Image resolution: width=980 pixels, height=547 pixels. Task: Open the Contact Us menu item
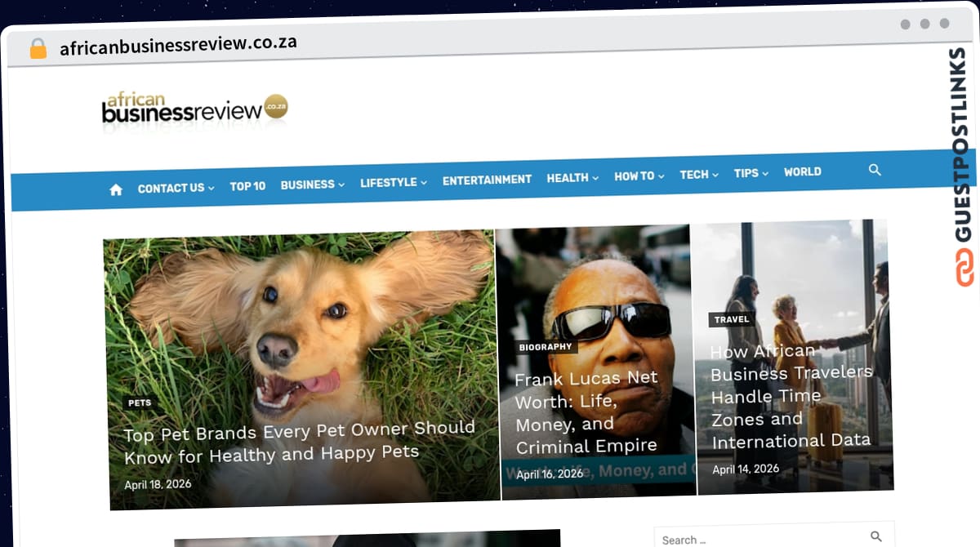click(x=171, y=188)
